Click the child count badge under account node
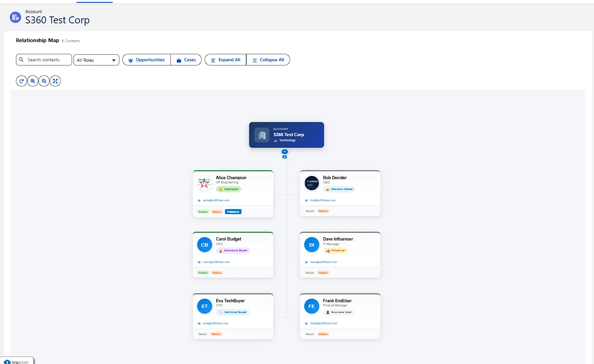594x364 pixels. (x=285, y=157)
